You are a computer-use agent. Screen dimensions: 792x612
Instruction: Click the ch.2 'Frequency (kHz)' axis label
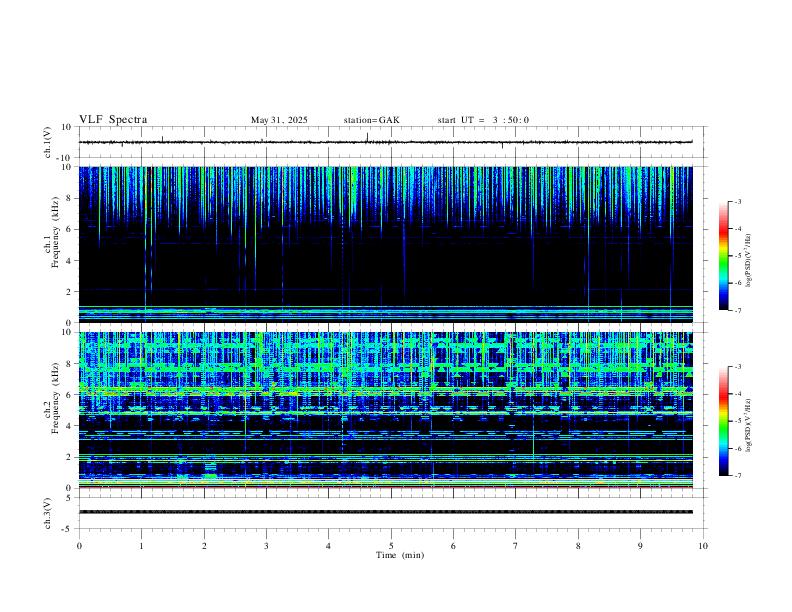pyautogui.click(x=56, y=400)
